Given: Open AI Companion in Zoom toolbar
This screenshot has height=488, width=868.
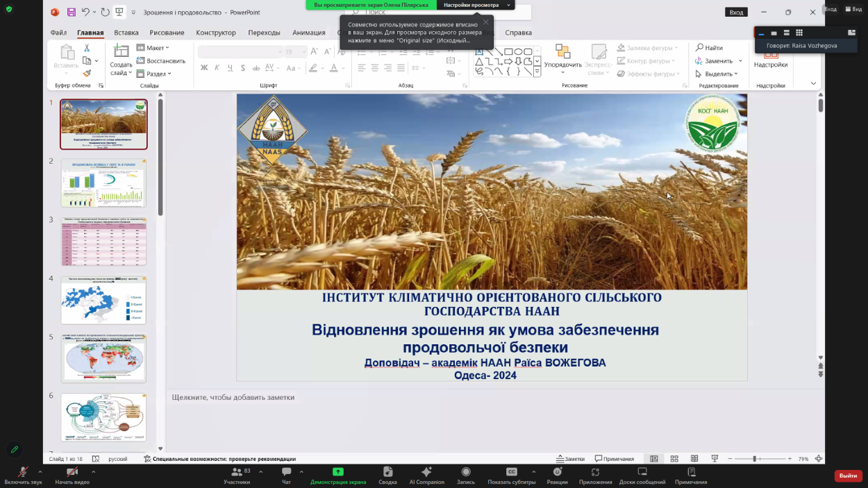Looking at the screenshot, I should [426, 476].
